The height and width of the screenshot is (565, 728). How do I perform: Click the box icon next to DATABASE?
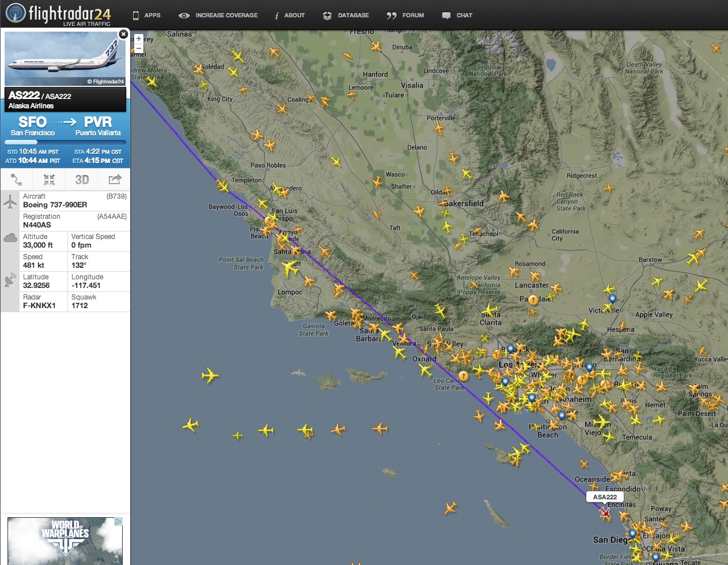(x=328, y=16)
